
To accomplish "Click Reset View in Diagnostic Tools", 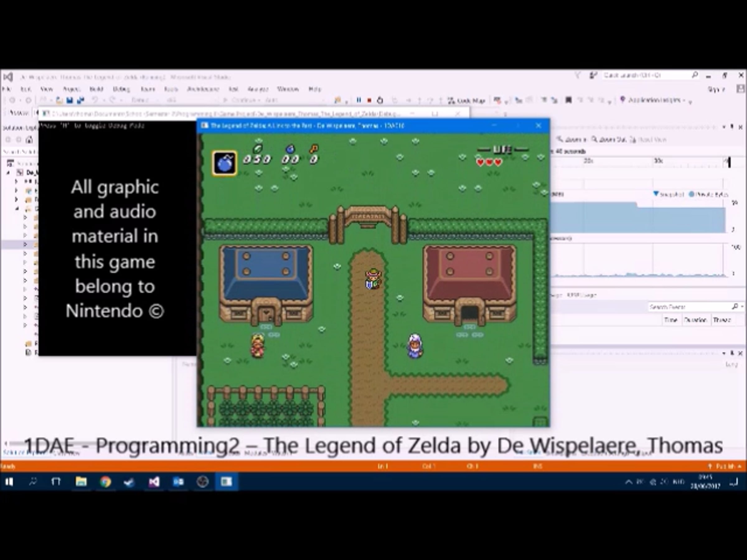I will 648,139.
